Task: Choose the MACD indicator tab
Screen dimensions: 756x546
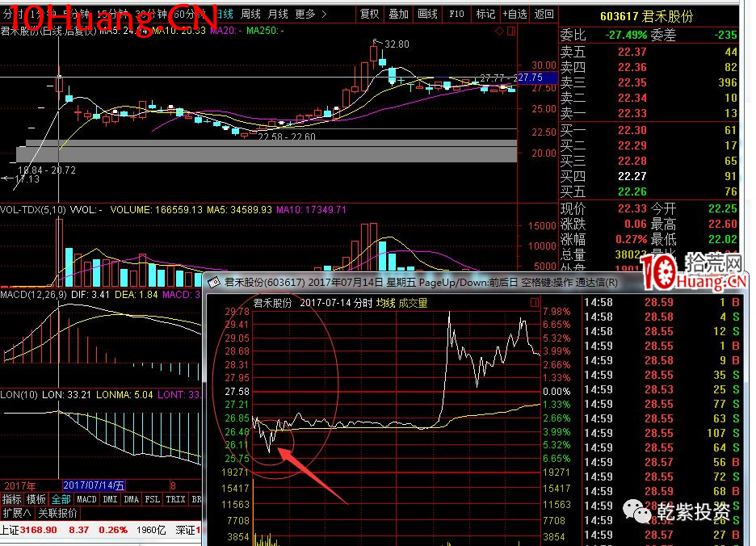Action: point(86,499)
